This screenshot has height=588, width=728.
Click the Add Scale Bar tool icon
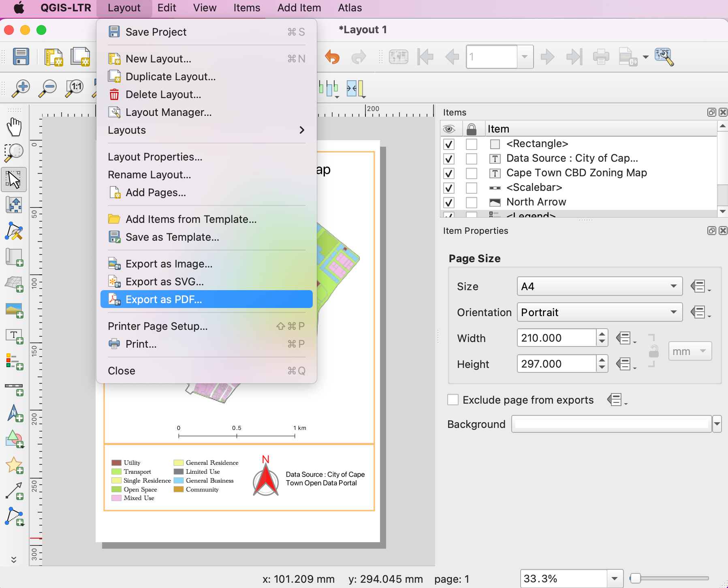(x=14, y=389)
